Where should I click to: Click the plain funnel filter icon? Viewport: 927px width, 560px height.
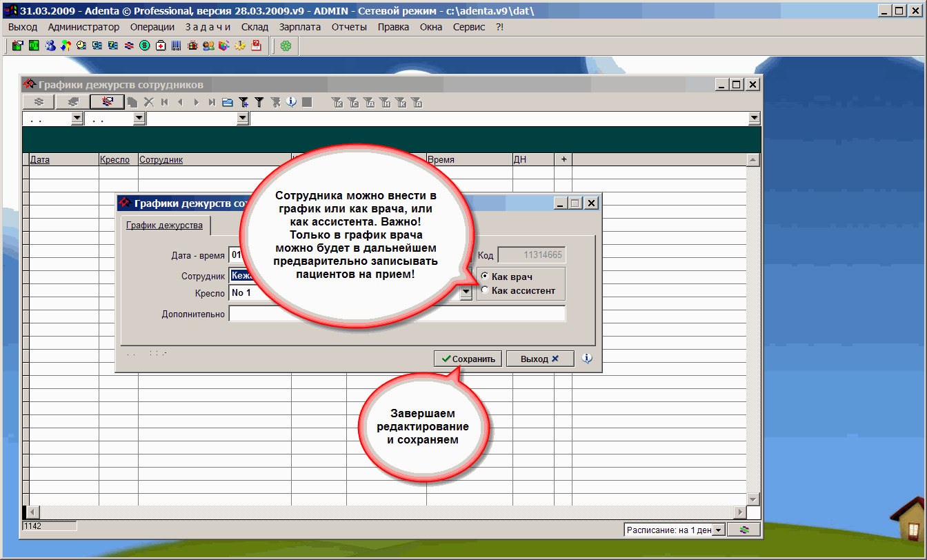[x=259, y=102]
